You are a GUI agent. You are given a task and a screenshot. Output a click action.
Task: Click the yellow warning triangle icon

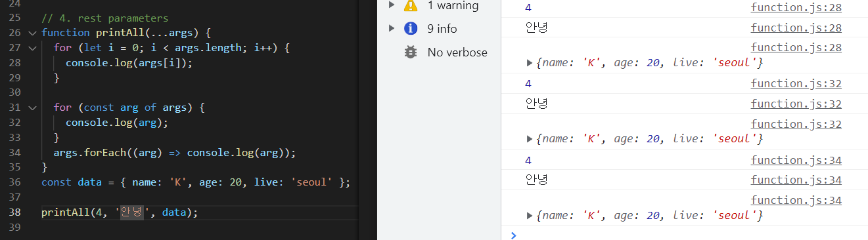tap(411, 5)
